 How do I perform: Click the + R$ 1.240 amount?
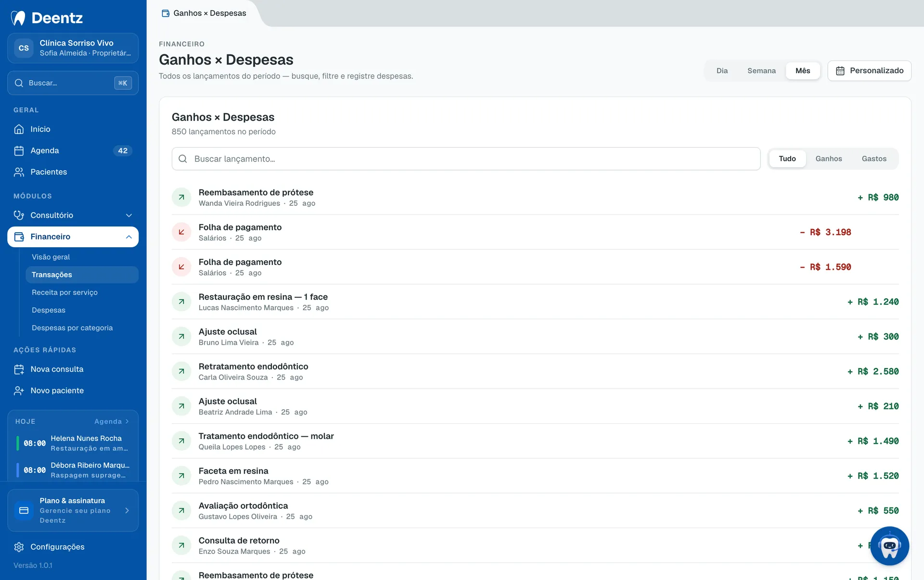(x=873, y=302)
